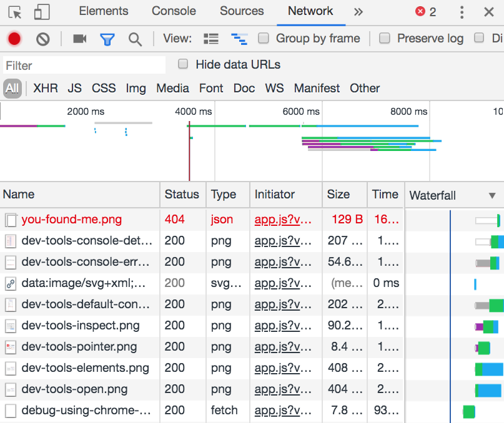Image resolution: width=504 pixels, height=423 pixels.
Task: Select the dev-tools-inspect.png request
Action: point(202,326)
